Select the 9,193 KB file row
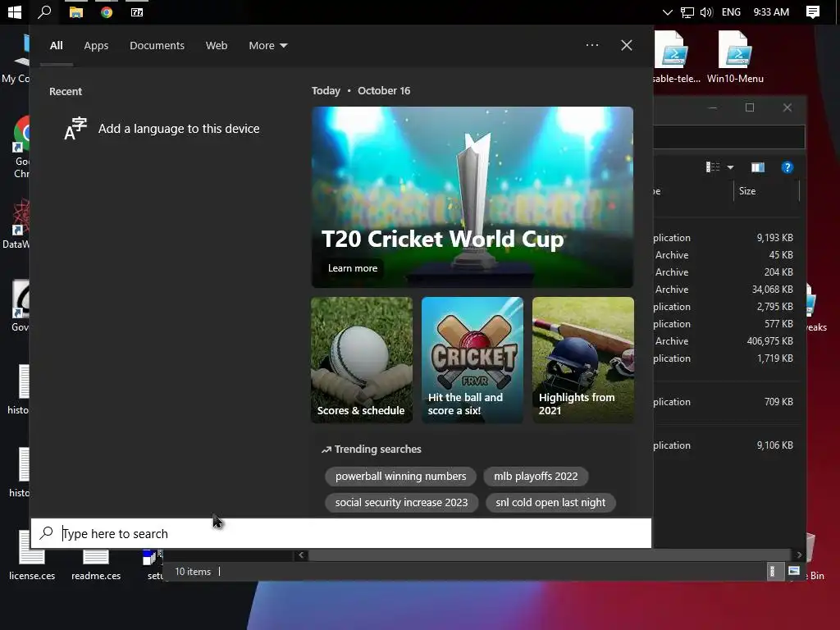This screenshot has height=630, width=840. (725, 237)
